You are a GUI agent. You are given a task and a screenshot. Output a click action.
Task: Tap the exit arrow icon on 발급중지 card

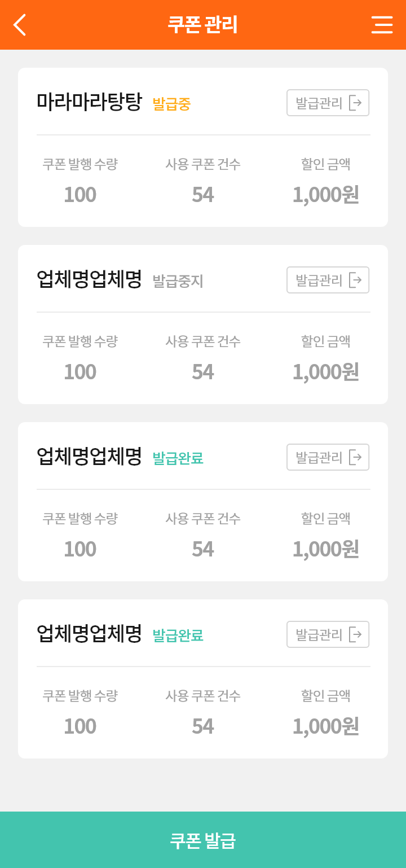[355, 280]
